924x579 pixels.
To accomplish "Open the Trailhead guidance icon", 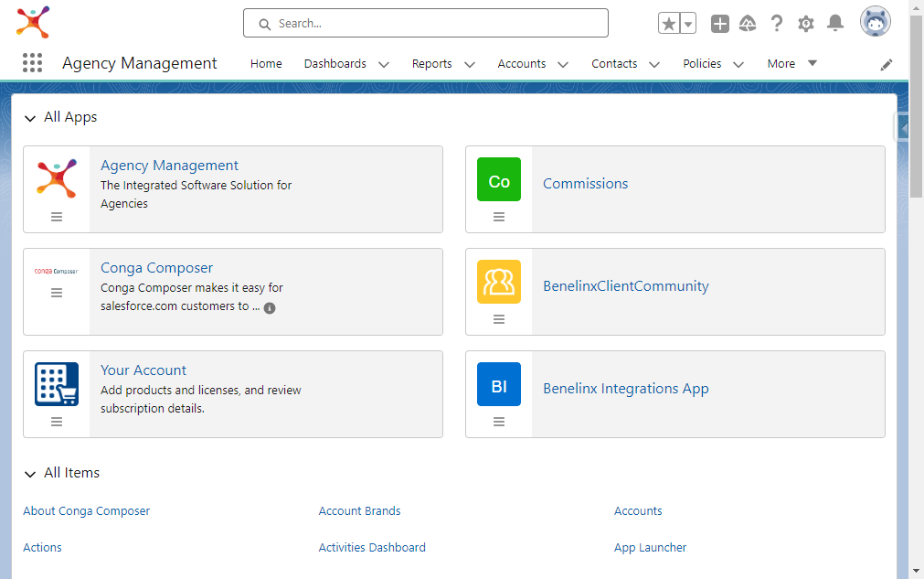I will [748, 24].
